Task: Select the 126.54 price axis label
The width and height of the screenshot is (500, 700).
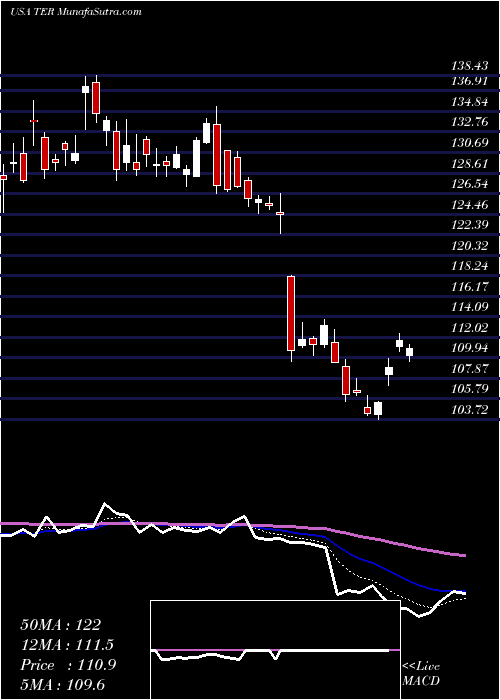Action: tap(470, 184)
